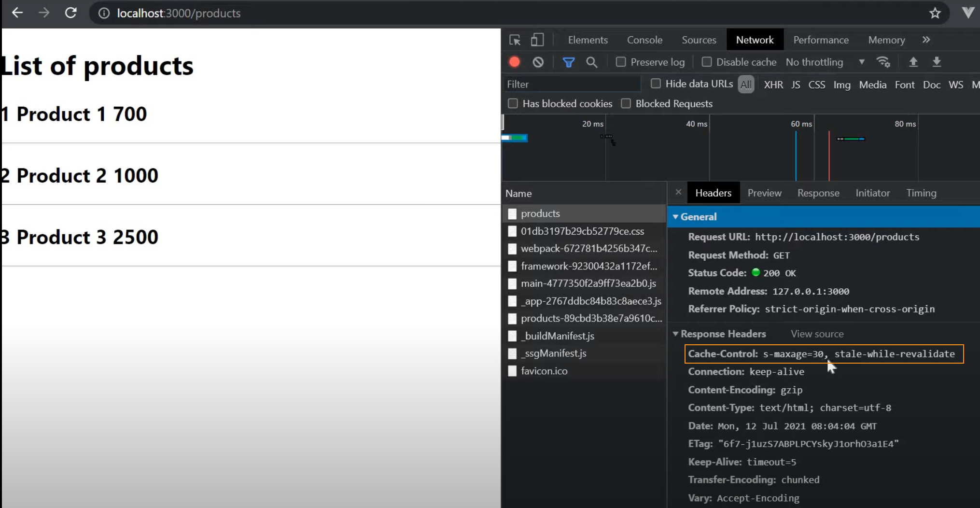Select the _buildManifest.js request
This screenshot has width=980, height=508.
(x=584, y=336)
